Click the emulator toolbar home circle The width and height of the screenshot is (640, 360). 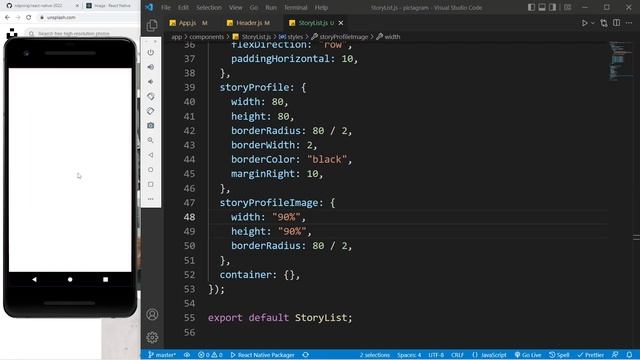point(151,170)
